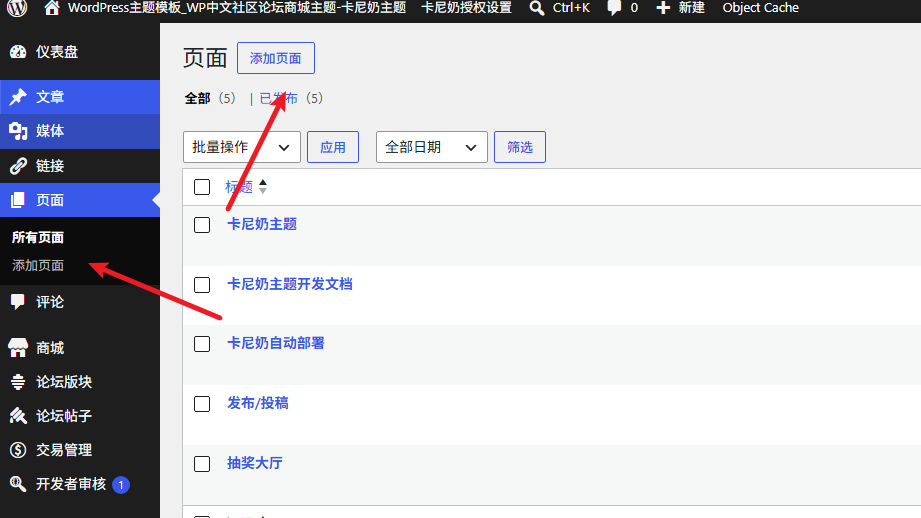Click the WordPress logo in admin bar

click(x=17, y=8)
